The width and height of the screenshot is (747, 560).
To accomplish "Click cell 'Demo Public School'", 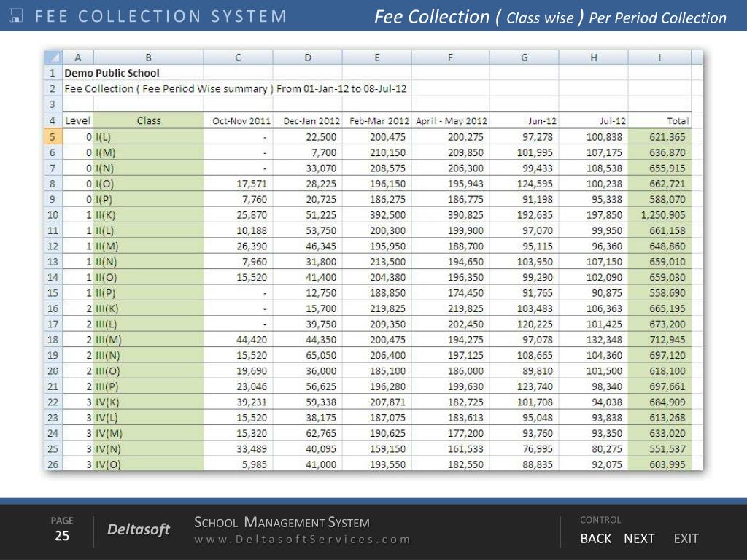I will pos(112,73).
